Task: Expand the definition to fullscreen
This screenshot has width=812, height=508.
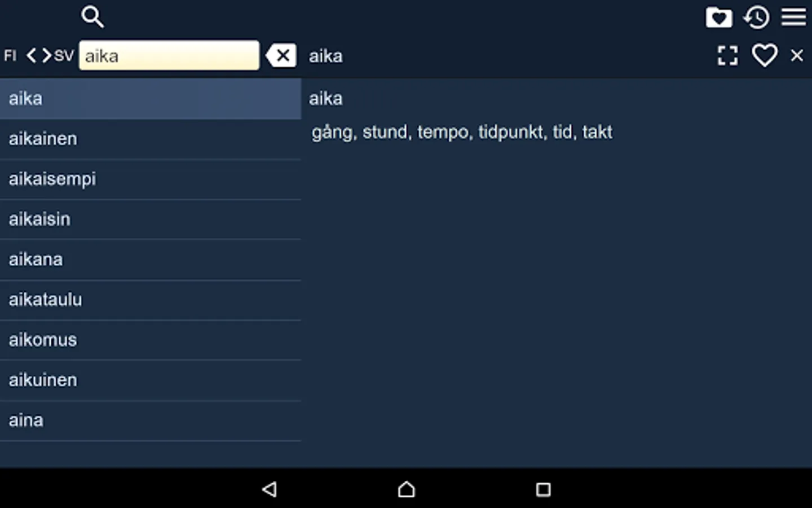Action: [x=727, y=55]
